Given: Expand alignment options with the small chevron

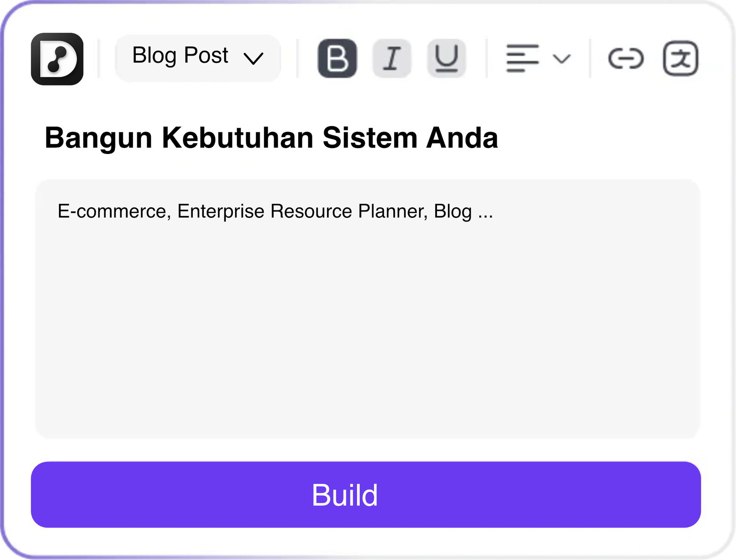Looking at the screenshot, I should click(562, 59).
